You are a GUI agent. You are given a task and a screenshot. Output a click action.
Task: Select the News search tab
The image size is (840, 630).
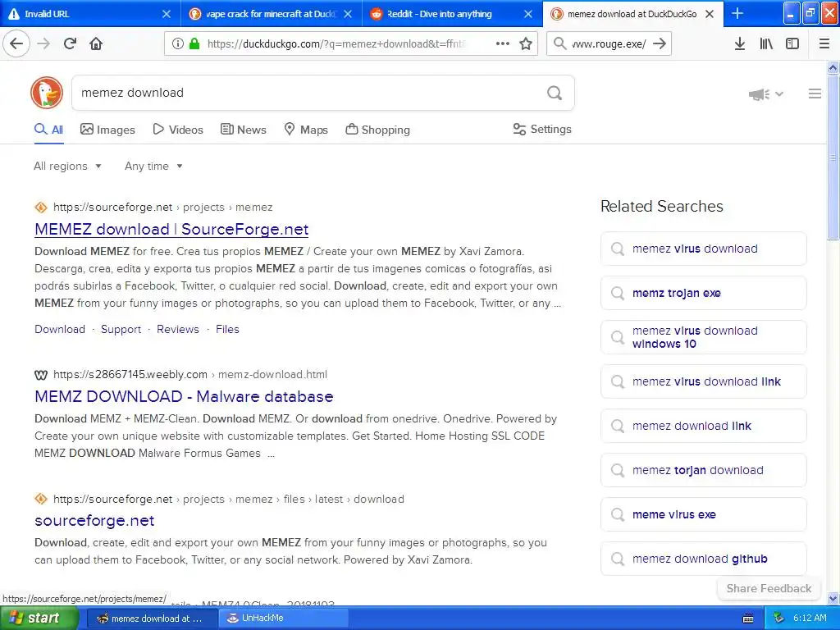(x=243, y=130)
